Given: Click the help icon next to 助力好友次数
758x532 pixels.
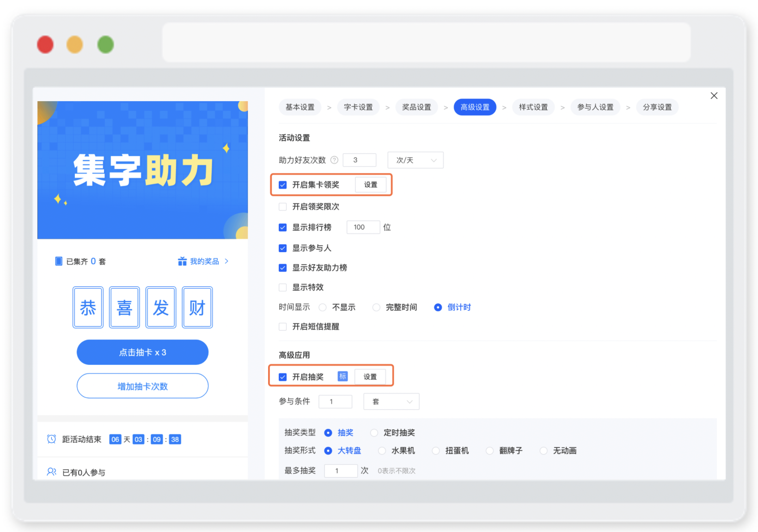Looking at the screenshot, I should point(334,160).
